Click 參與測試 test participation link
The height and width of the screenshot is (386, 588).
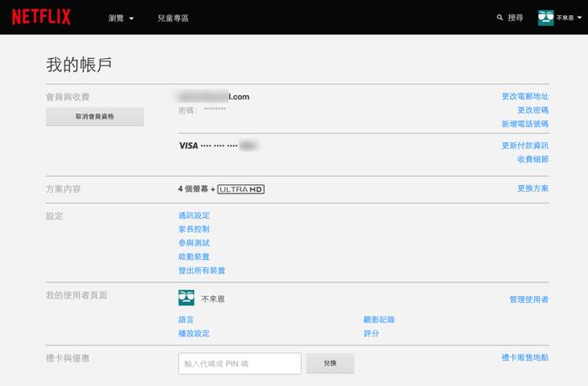point(194,243)
